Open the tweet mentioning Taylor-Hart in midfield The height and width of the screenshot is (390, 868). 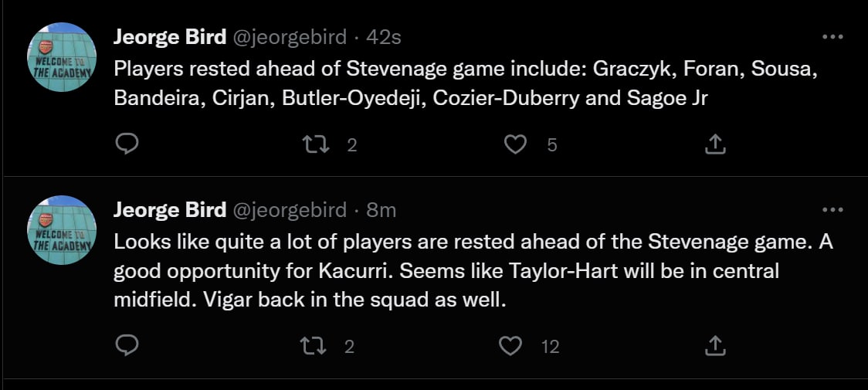point(463,270)
